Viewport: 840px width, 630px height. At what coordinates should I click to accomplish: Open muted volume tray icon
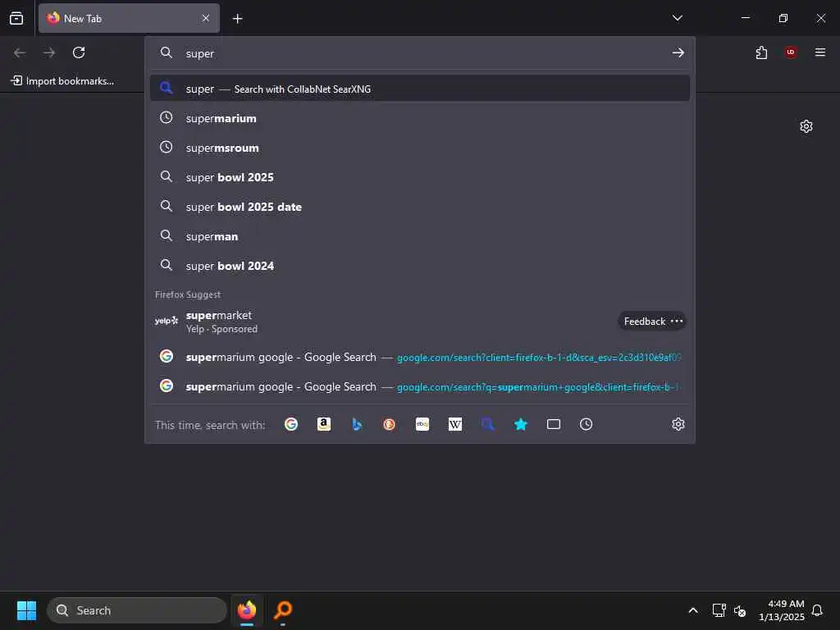tap(740, 610)
